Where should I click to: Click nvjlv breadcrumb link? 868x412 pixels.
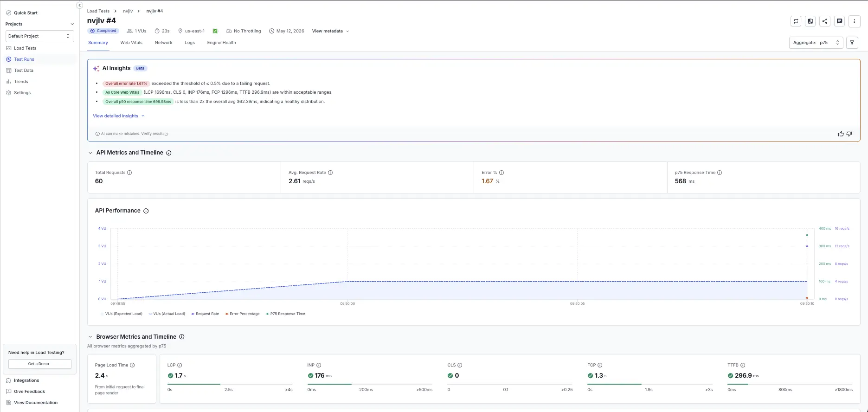click(128, 11)
